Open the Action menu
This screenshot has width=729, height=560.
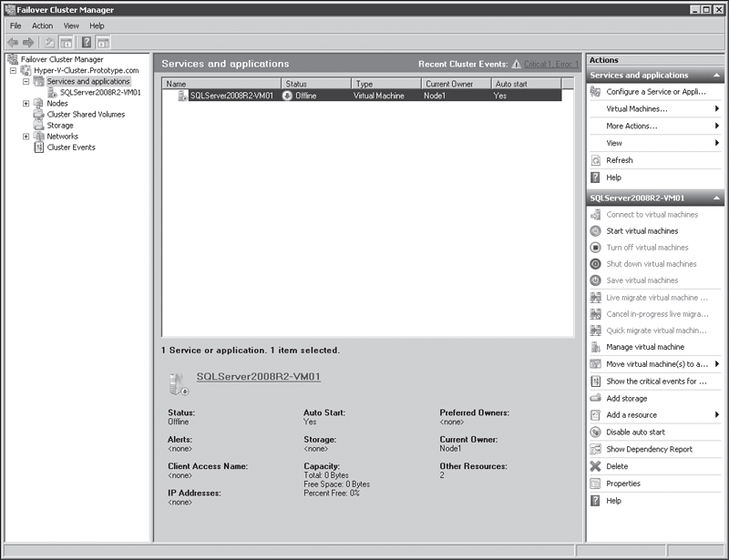pos(42,26)
